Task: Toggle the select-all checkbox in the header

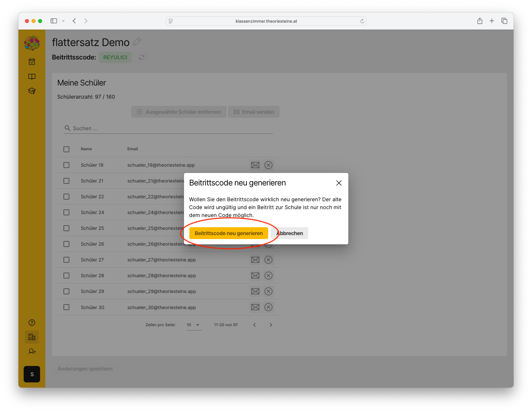Action: click(66, 149)
